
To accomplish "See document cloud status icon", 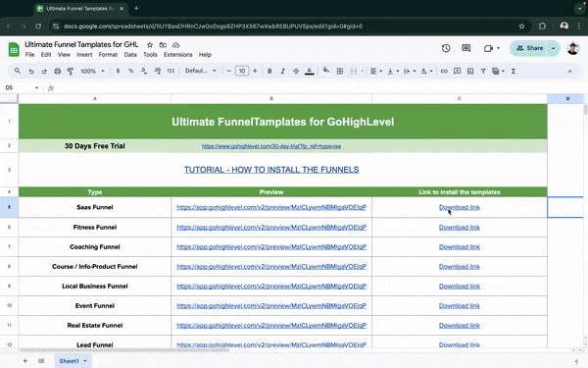I will (175, 45).
